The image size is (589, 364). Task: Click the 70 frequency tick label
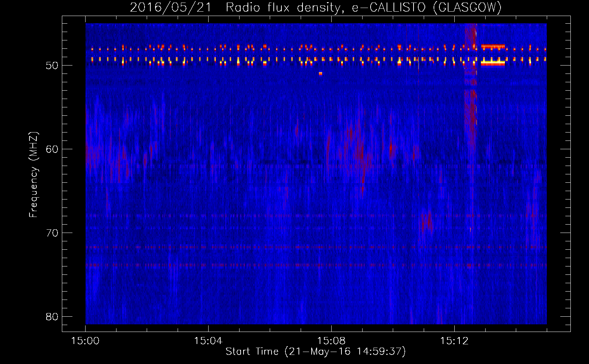(x=52, y=233)
